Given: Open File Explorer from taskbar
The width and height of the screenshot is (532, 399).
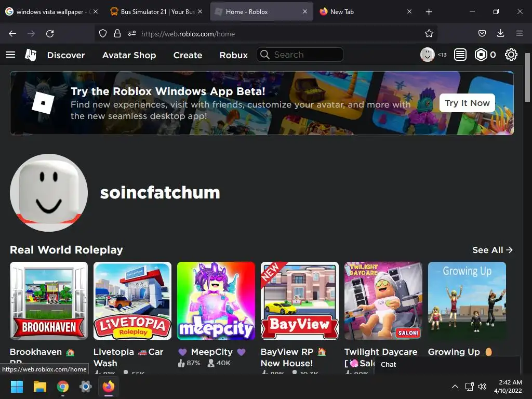Looking at the screenshot, I should pyautogui.click(x=39, y=387).
